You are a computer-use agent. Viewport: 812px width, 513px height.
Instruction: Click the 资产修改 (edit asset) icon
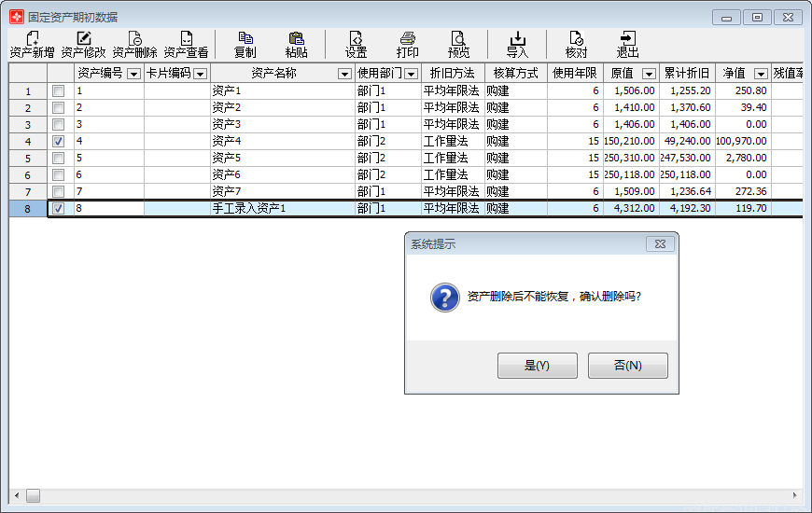(x=84, y=44)
